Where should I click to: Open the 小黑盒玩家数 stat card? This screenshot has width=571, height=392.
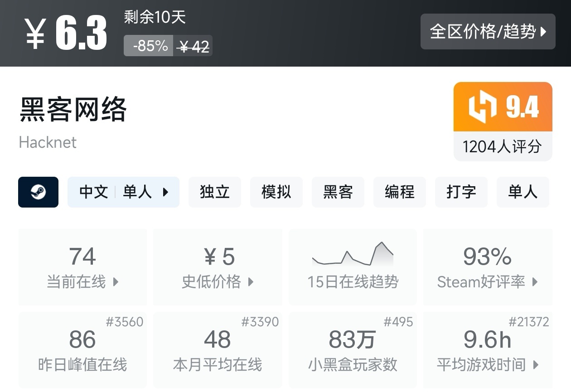click(353, 350)
